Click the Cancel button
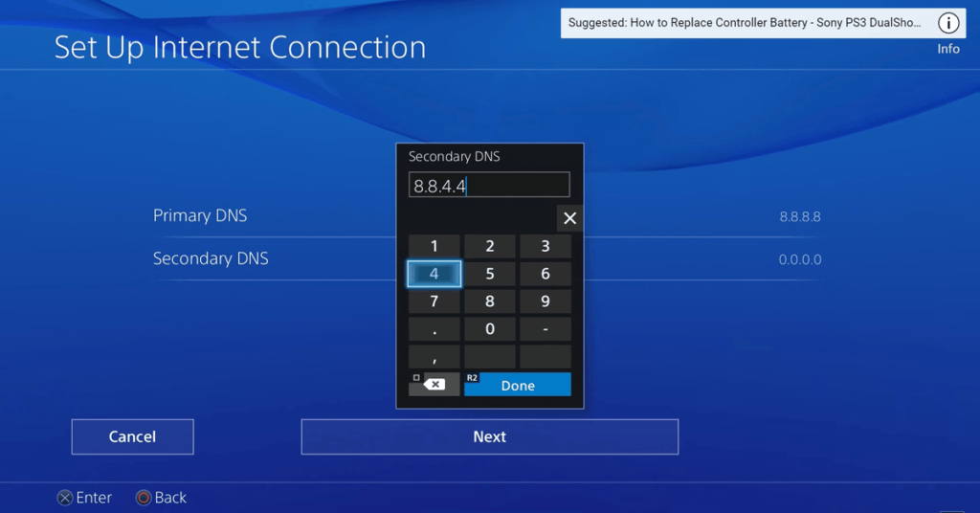The width and height of the screenshot is (980, 513). tap(132, 436)
